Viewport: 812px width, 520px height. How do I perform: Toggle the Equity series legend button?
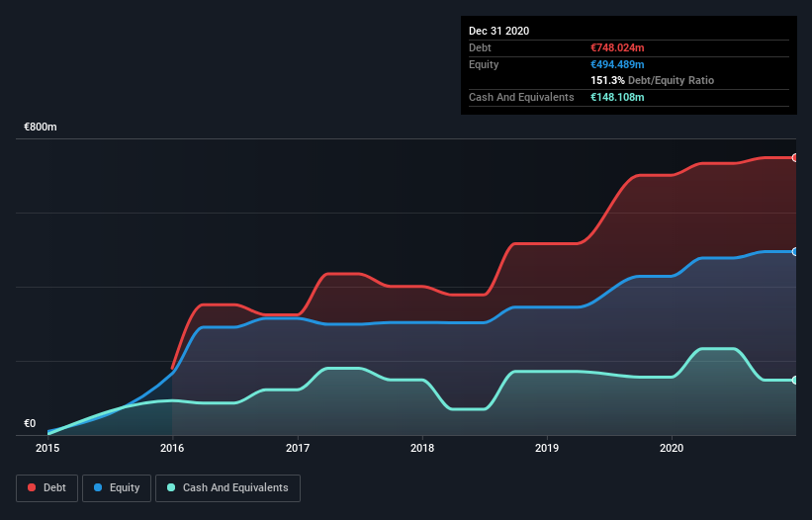click(117, 488)
